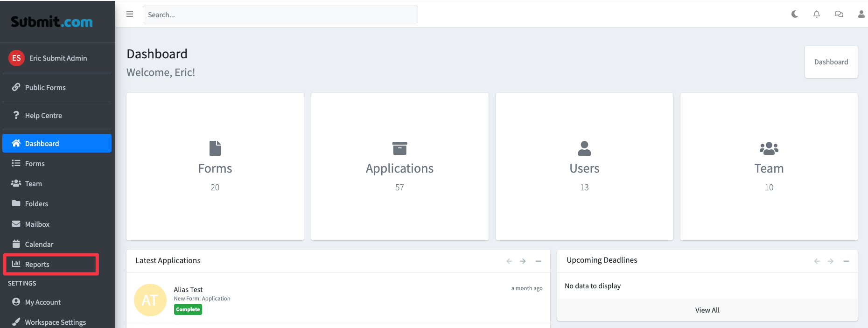
Task: Click View All under Upcoming Deadlines
Action: pyautogui.click(x=707, y=310)
